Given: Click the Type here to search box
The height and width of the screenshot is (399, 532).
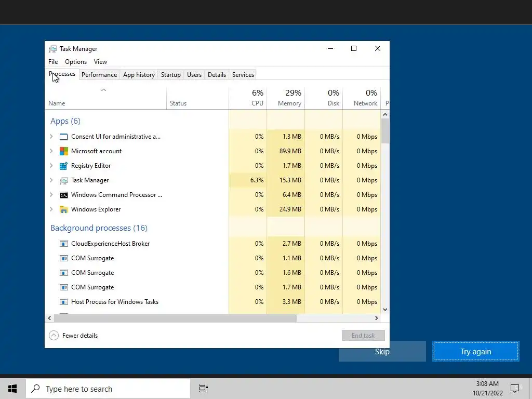Looking at the screenshot, I should coord(108,389).
